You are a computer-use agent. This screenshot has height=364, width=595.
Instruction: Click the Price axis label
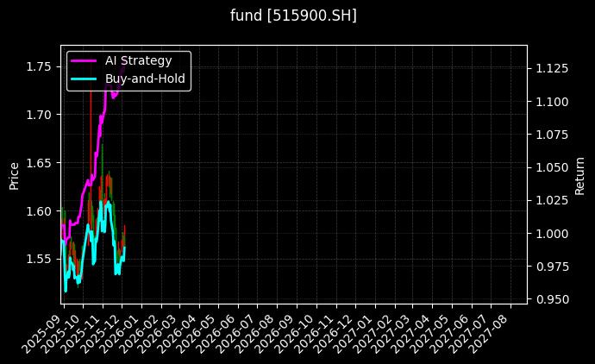[x=14, y=176]
